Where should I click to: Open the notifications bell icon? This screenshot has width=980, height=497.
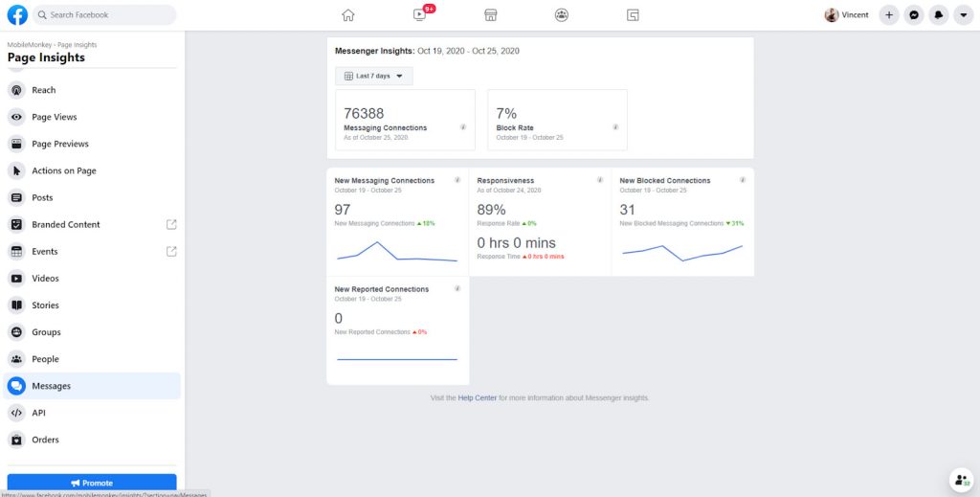938,15
